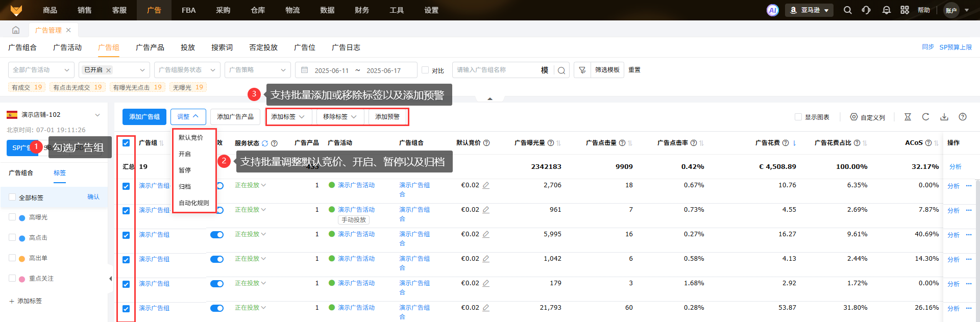Click the 添加广告组 button
980x322 pixels.
tap(144, 117)
